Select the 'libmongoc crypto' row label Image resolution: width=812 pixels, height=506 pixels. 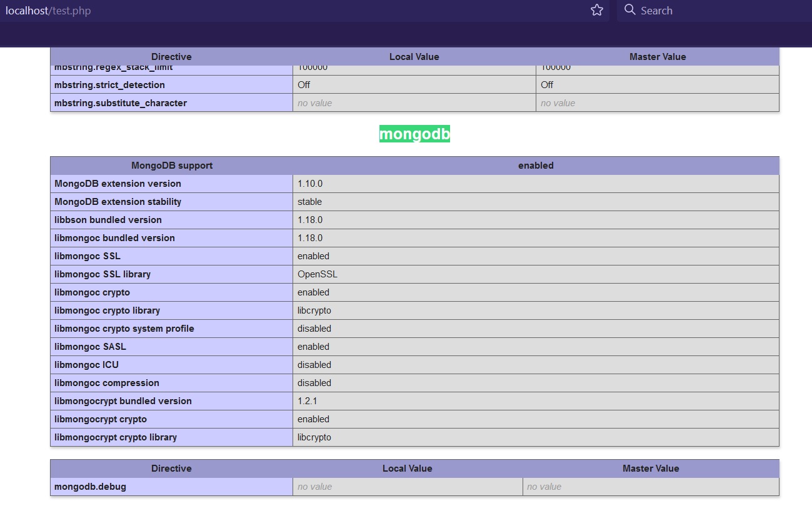pyautogui.click(x=92, y=292)
